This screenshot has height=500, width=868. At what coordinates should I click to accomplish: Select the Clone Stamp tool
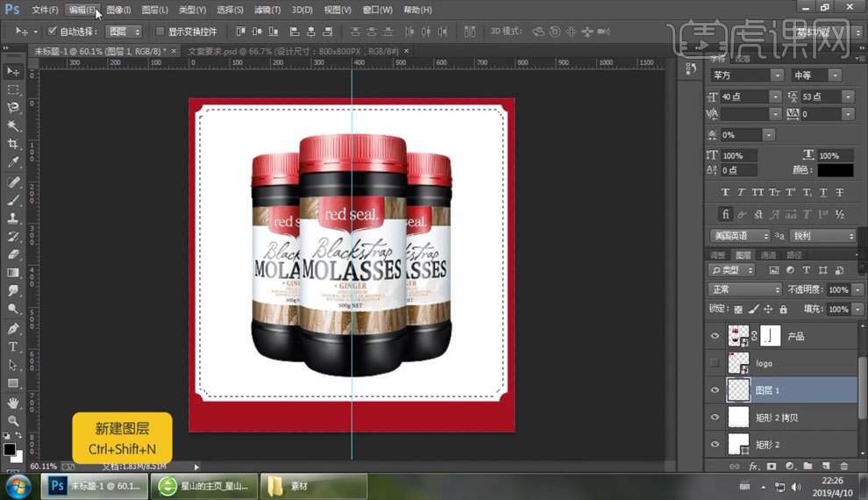click(x=13, y=218)
